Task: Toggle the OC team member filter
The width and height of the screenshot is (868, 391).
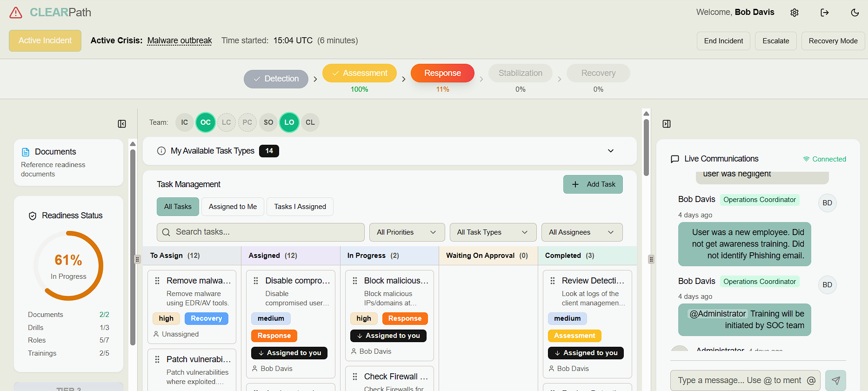Action: coord(206,122)
